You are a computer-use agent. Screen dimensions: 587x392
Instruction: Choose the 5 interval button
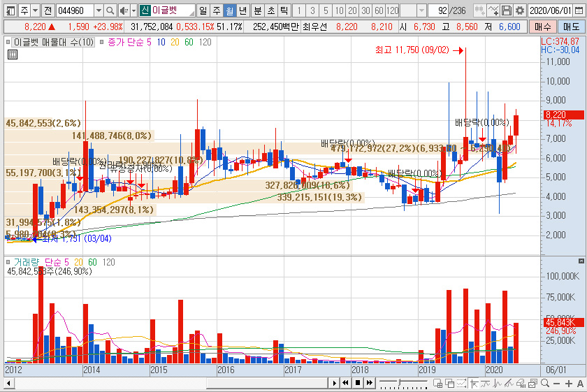coord(326,10)
